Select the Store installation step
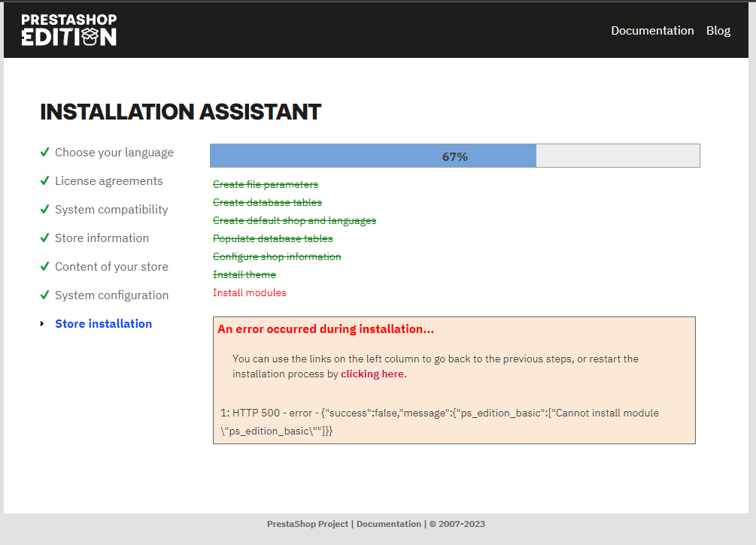 coord(103,323)
